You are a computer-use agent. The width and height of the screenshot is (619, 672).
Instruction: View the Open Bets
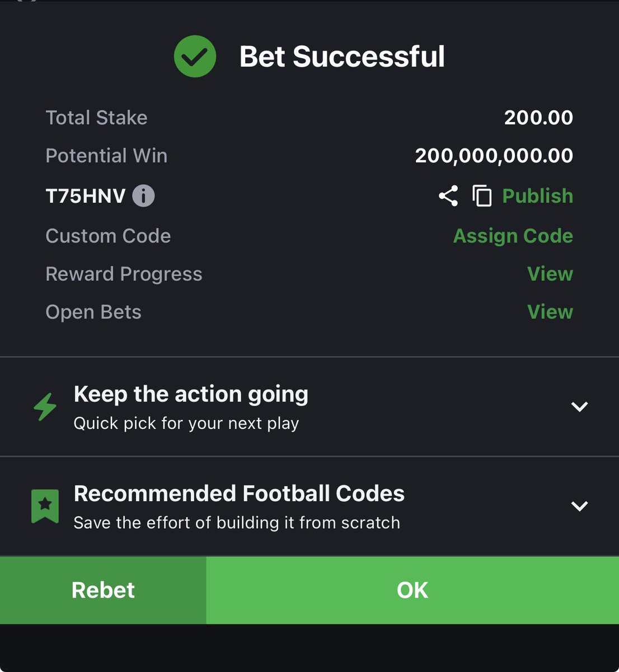point(550,312)
